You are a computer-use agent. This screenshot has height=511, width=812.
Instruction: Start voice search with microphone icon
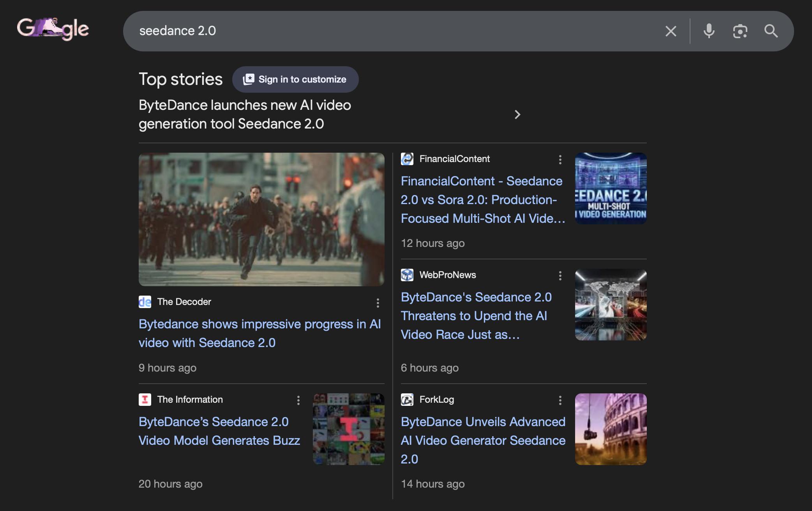pyautogui.click(x=709, y=31)
